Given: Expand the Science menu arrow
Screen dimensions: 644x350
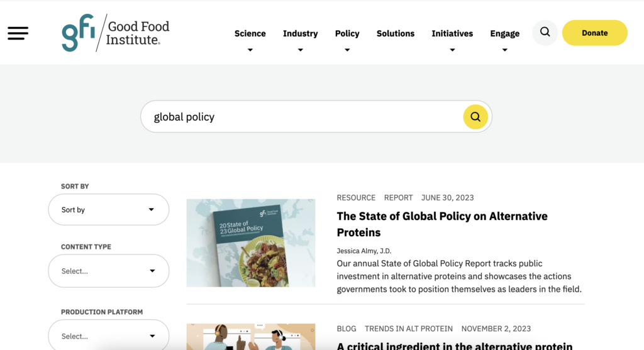Looking at the screenshot, I should click(x=250, y=50).
